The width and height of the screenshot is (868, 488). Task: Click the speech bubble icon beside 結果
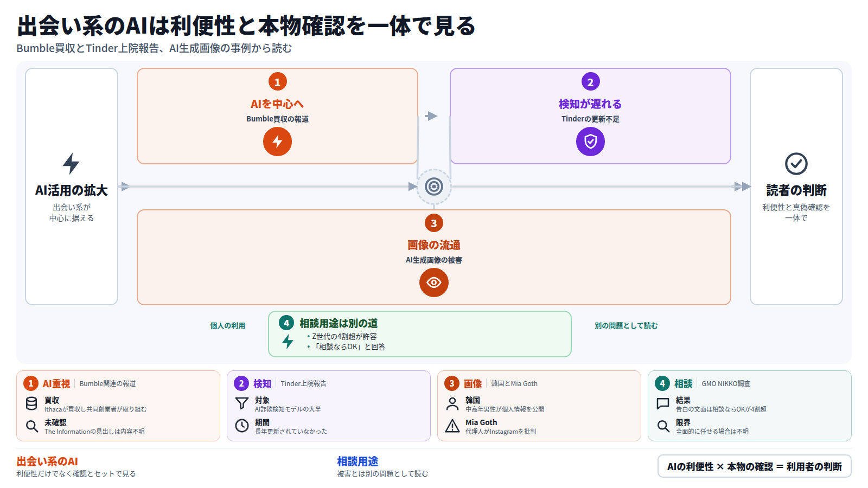coord(663,403)
